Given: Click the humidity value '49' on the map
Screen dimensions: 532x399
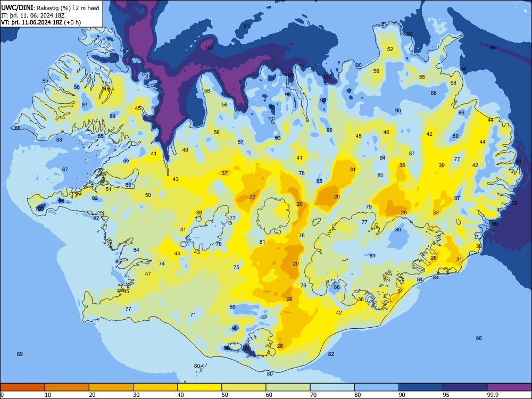Looking at the screenshot, I should (185, 150).
